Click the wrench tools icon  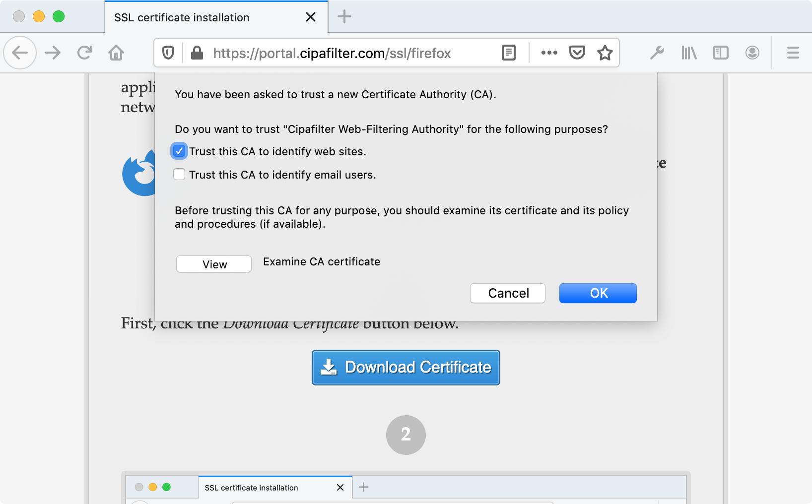(x=657, y=53)
